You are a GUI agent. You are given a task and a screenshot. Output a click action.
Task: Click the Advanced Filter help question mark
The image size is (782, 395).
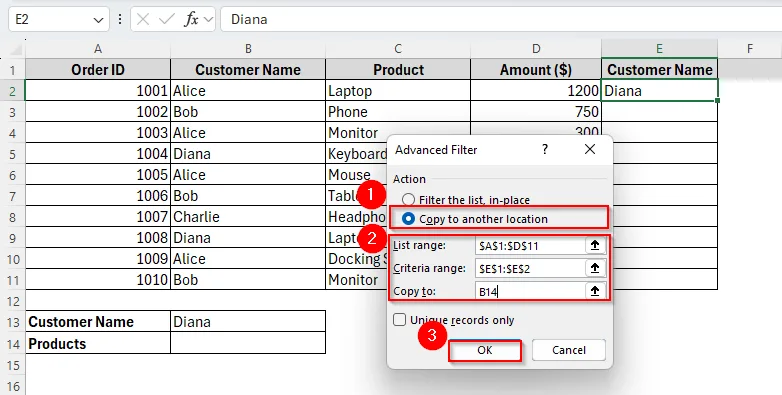pos(545,149)
